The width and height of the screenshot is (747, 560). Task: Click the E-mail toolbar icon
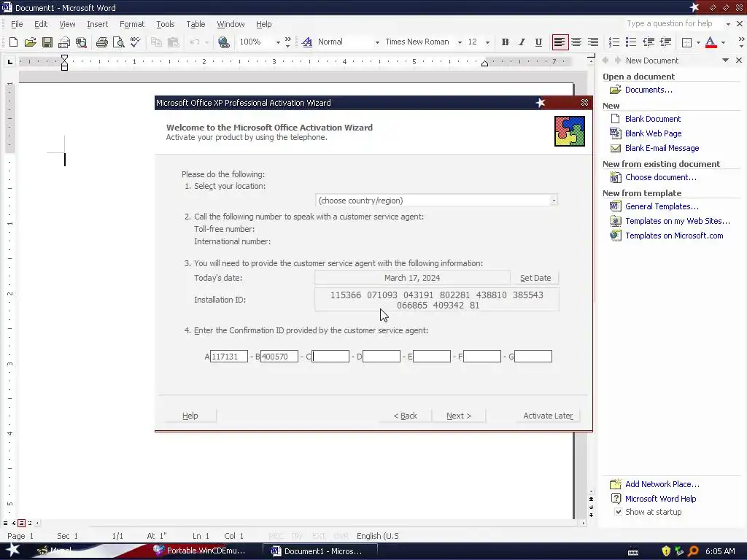click(64, 42)
